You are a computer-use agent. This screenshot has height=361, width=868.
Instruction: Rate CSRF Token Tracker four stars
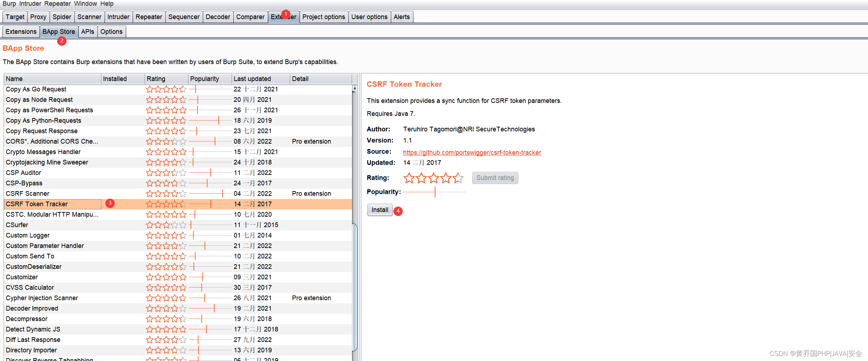tap(446, 178)
